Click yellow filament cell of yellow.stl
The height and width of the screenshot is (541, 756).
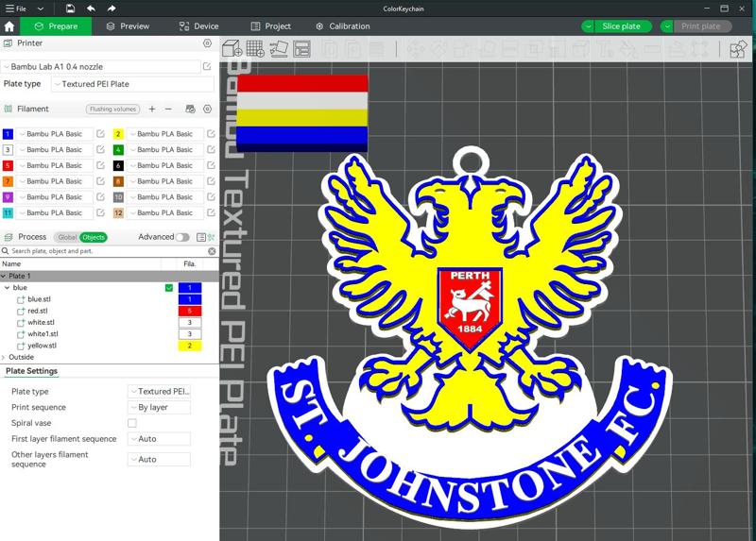click(x=190, y=346)
